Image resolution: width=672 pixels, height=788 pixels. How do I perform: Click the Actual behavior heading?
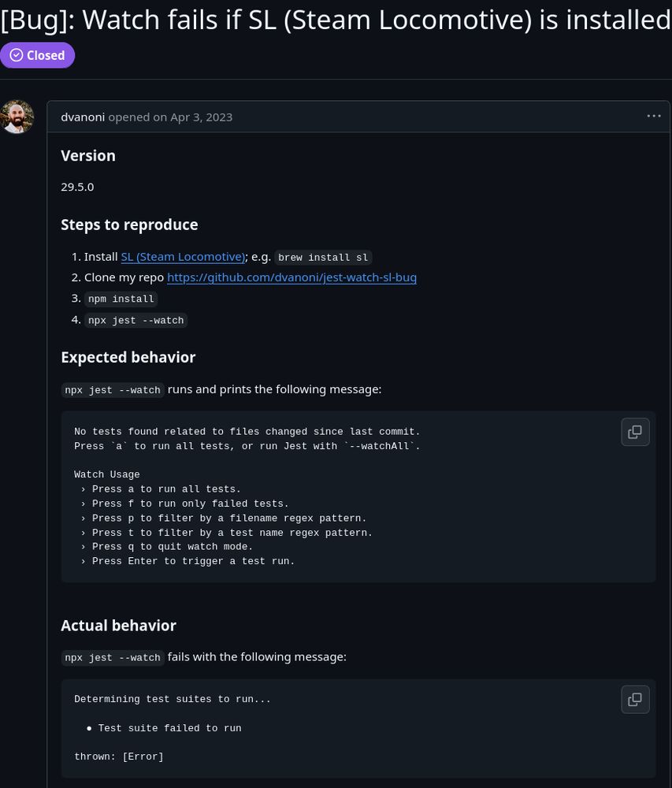click(x=118, y=625)
